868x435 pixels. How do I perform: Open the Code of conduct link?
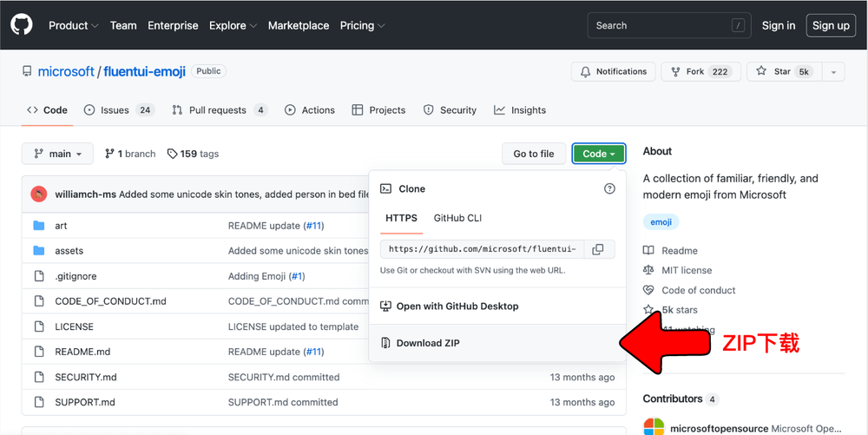pyautogui.click(x=699, y=290)
